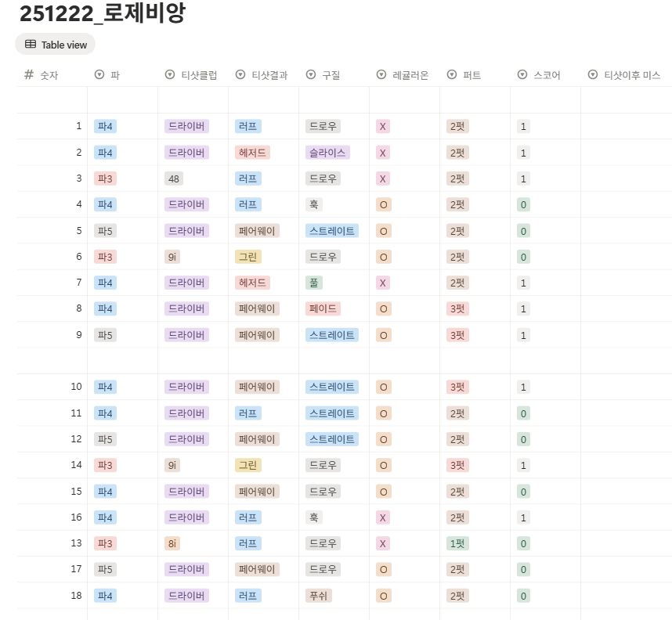Click the select icon beside 파 header
This screenshot has height=620, width=672.
point(99,75)
